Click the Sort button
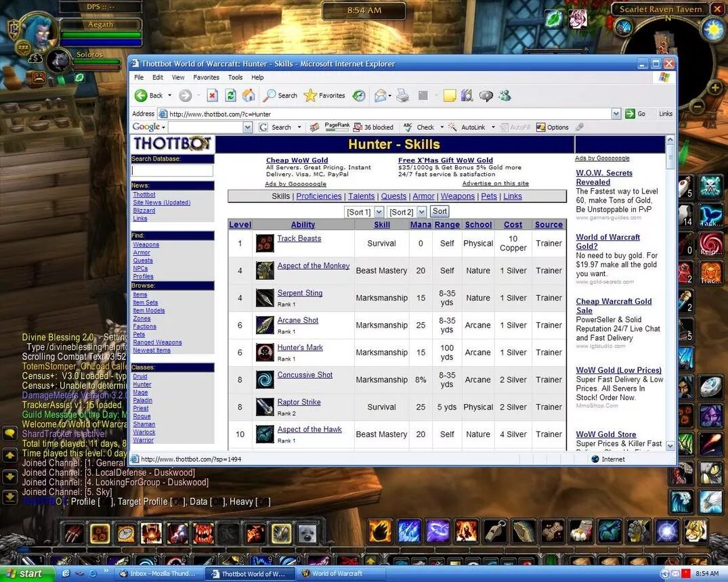Screen dimensions: 728x582 pos(440,212)
